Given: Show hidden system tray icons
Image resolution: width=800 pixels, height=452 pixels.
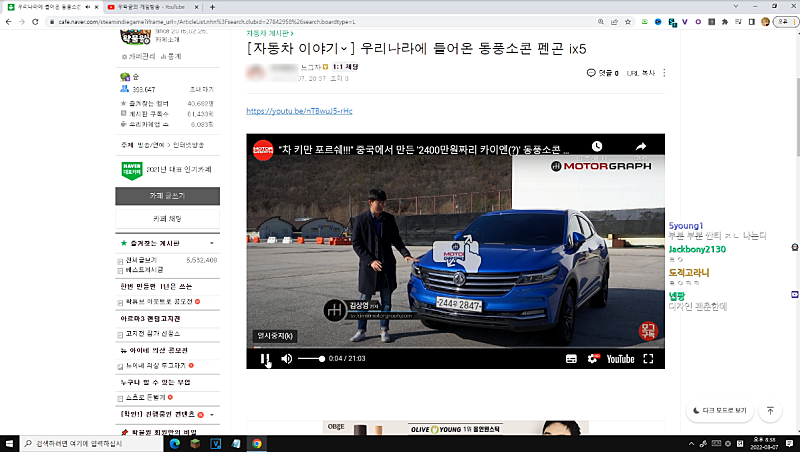Looking at the screenshot, I should point(691,443).
